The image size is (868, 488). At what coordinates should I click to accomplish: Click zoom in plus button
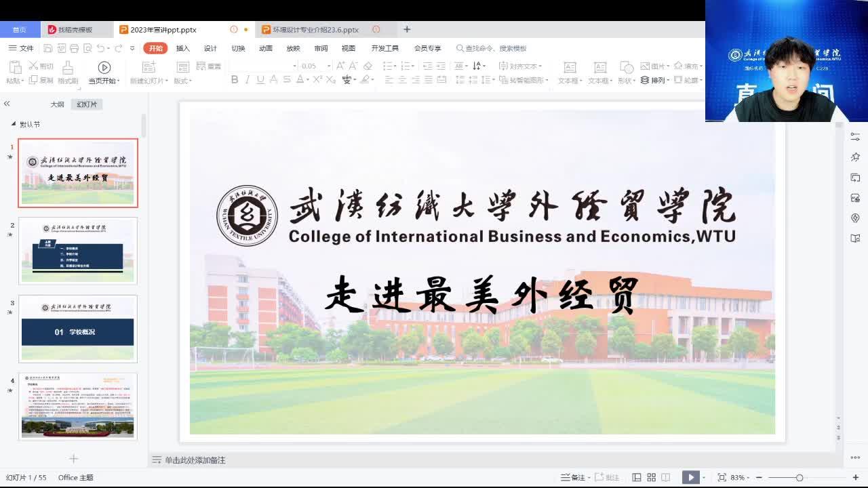point(857,477)
